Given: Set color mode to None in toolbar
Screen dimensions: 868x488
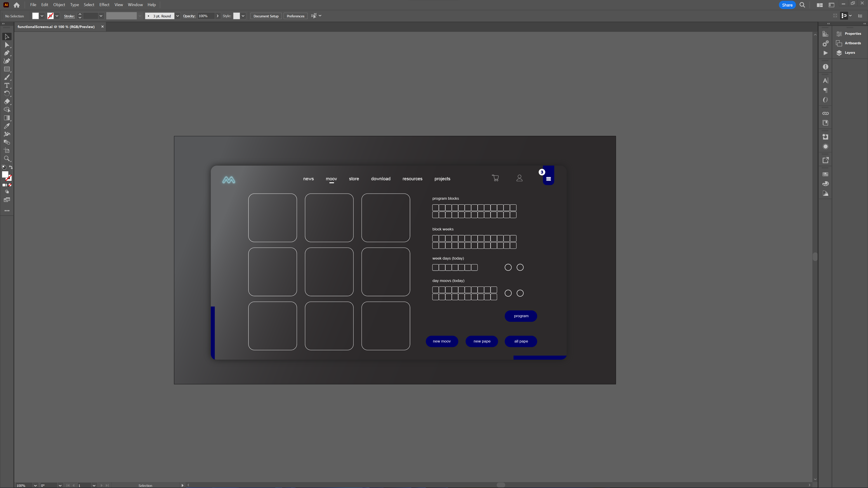Looking at the screenshot, I should (10, 185).
